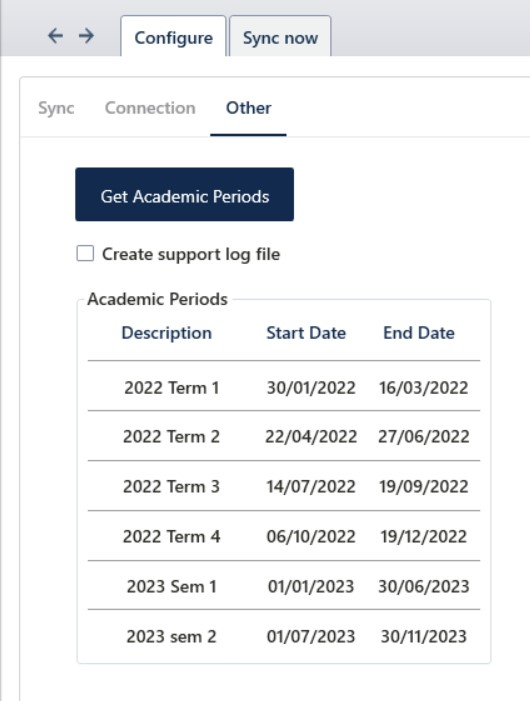The width and height of the screenshot is (530, 701).
Task: Switch to the Sync now tab
Action: coord(280,37)
